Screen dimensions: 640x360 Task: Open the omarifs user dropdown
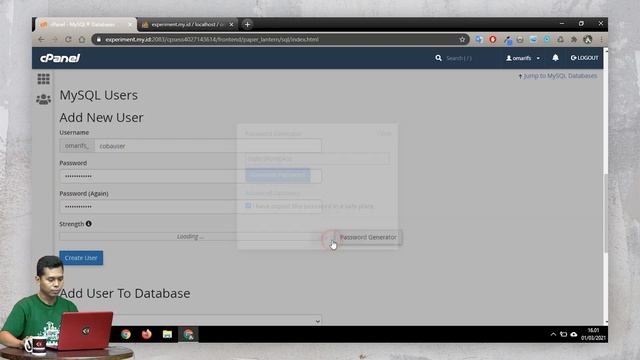tap(523, 58)
